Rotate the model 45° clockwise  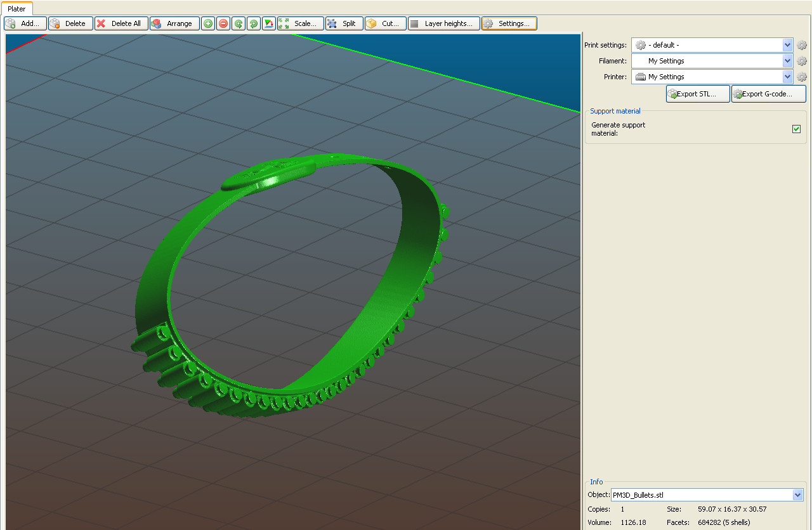(x=254, y=23)
